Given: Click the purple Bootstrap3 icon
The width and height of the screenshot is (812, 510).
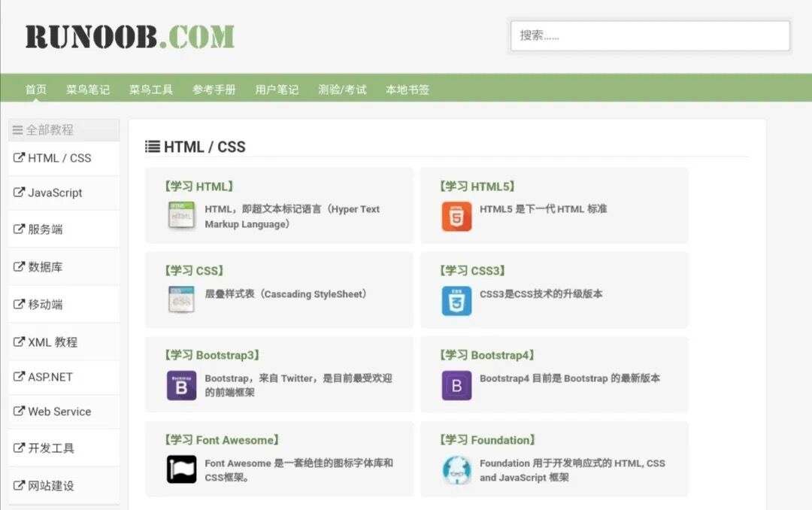Looking at the screenshot, I should tap(181, 385).
